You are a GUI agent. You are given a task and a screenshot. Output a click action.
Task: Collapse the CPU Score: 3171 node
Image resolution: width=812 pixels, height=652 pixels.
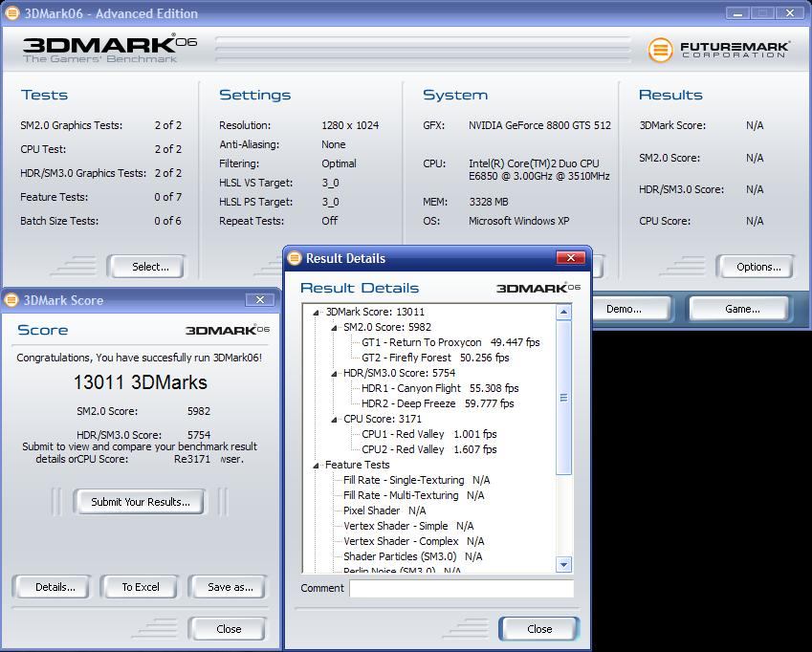(334, 419)
